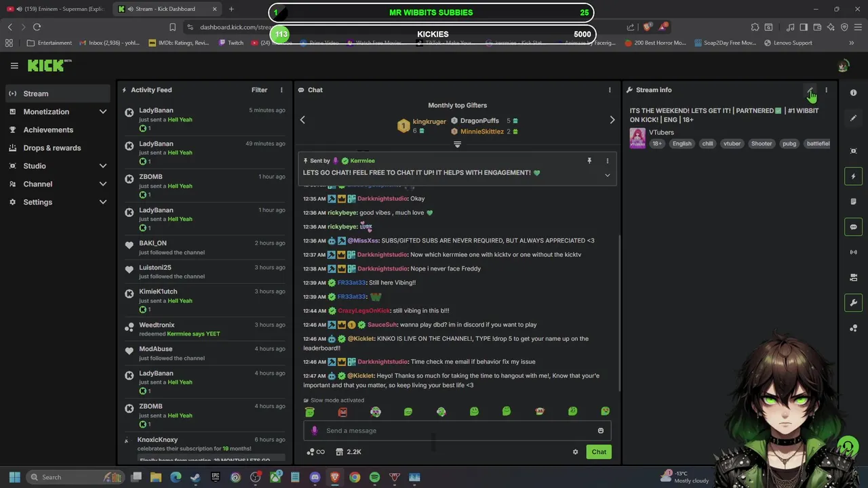Open a new browser tab
The image size is (868, 488).
[x=231, y=9]
